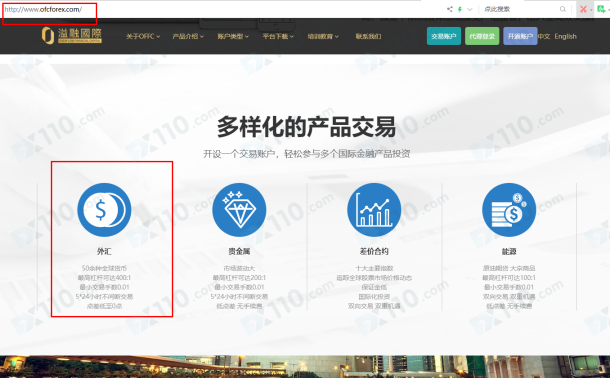Click the 多样化的产品交易 heading
Image resolution: width=610 pixels, height=378 pixels.
[307, 127]
